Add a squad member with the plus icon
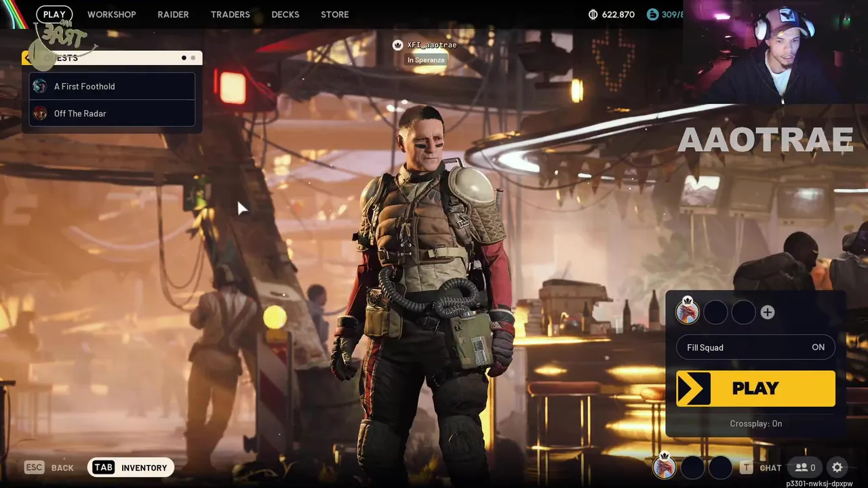The width and height of the screenshot is (868, 488). coord(768,312)
